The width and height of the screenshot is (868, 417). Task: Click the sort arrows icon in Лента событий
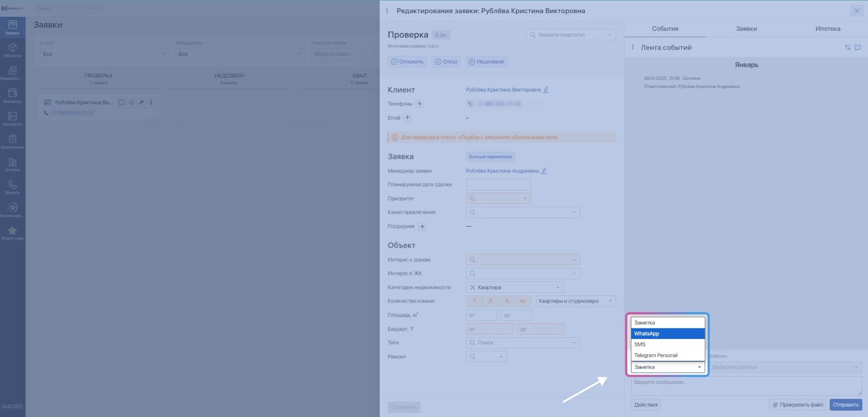click(847, 48)
